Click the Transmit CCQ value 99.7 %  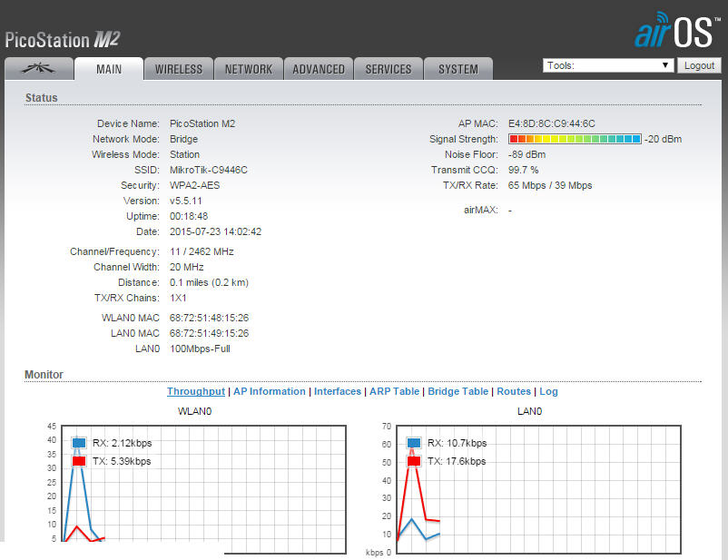[523, 170]
